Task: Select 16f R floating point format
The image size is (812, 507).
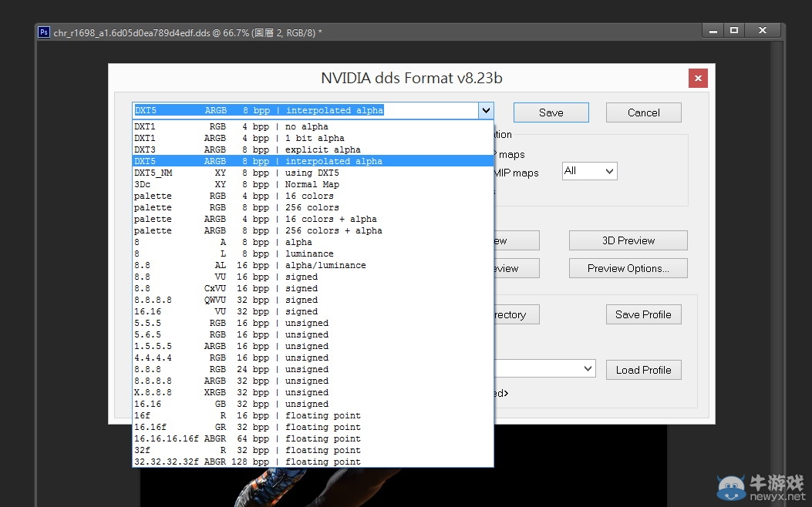Action: pos(313,415)
